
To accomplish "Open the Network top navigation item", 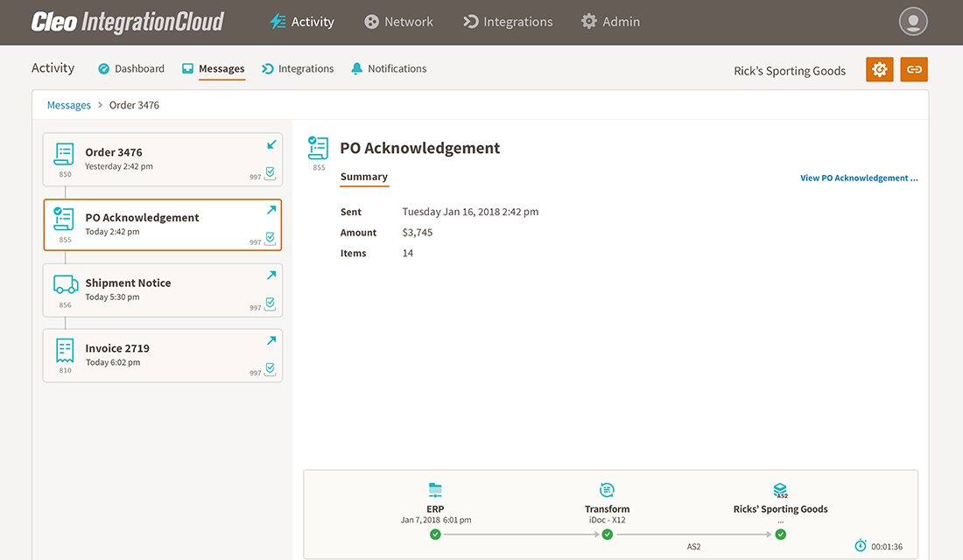I will 398,22.
